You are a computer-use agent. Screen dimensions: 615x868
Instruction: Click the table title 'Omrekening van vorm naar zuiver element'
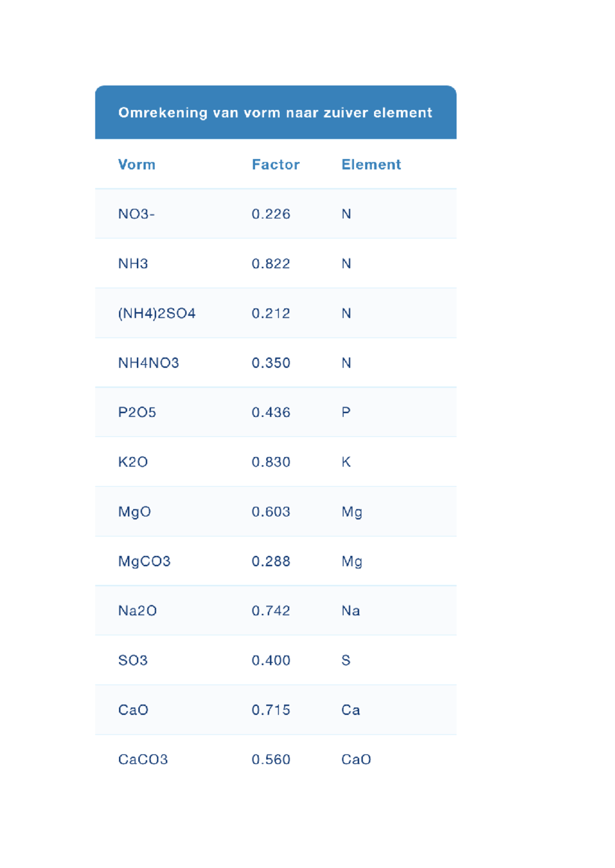click(x=275, y=113)
